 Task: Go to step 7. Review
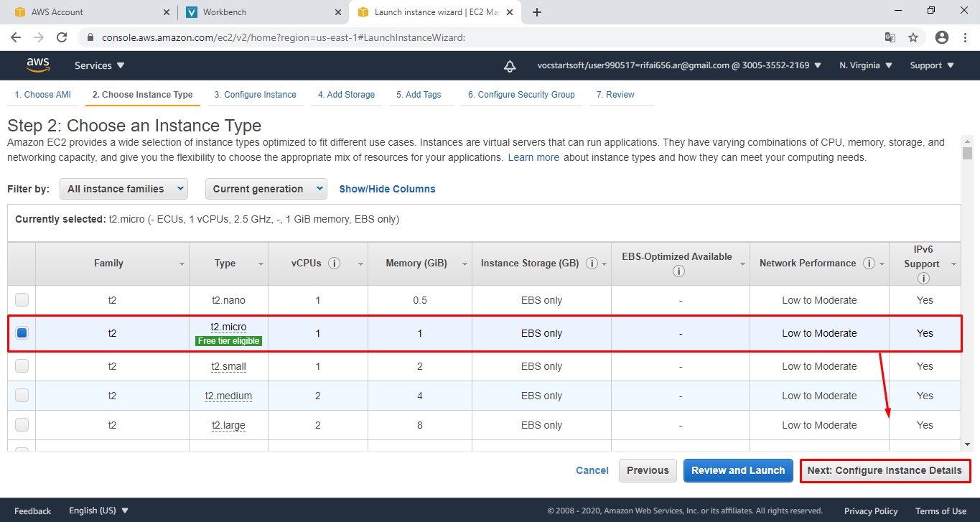(x=615, y=95)
